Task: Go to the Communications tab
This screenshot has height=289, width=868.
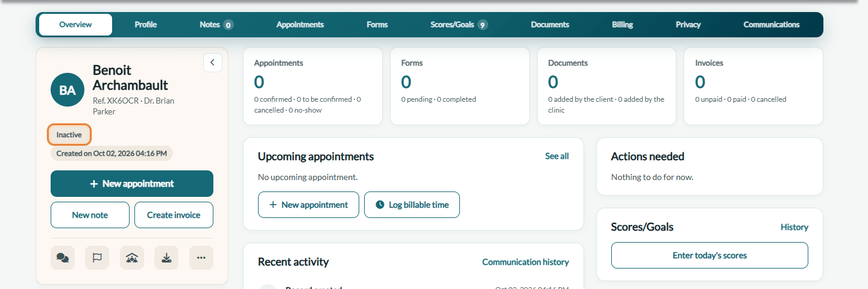Action: click(x=772, y=25)
